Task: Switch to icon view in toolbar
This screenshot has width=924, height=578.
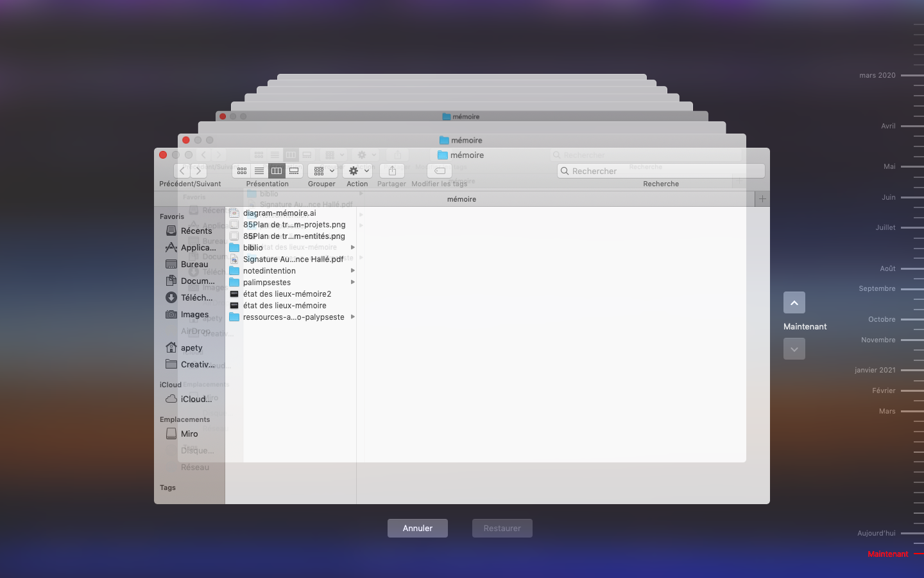Action: [242, 171]
